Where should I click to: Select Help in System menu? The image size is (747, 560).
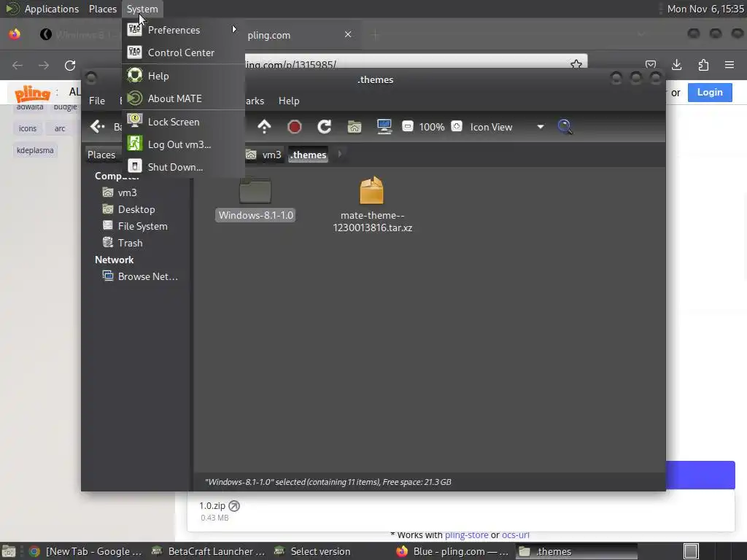tap(183, 76)
